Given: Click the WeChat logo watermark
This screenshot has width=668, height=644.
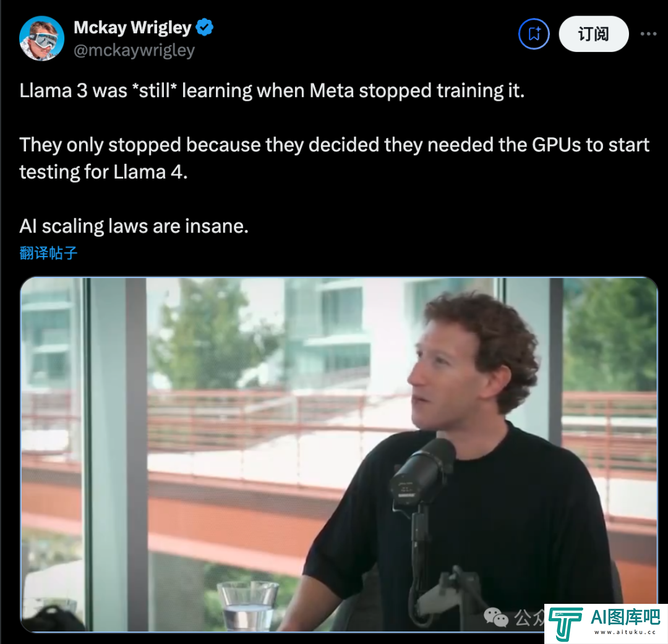Looking at the screenshot, I should pyautogui.click(x=496, y=617).
